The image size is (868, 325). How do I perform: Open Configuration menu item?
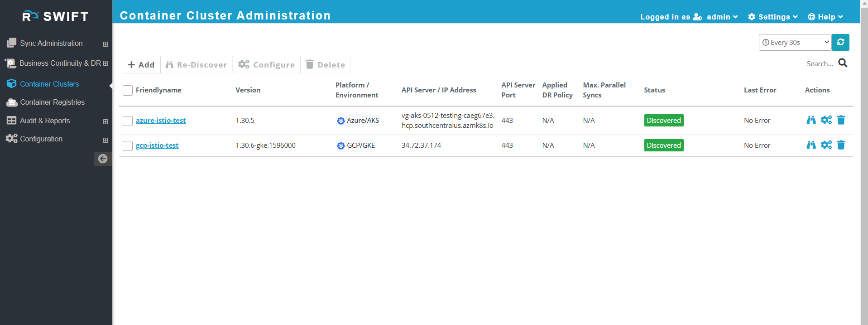(41, 139)
